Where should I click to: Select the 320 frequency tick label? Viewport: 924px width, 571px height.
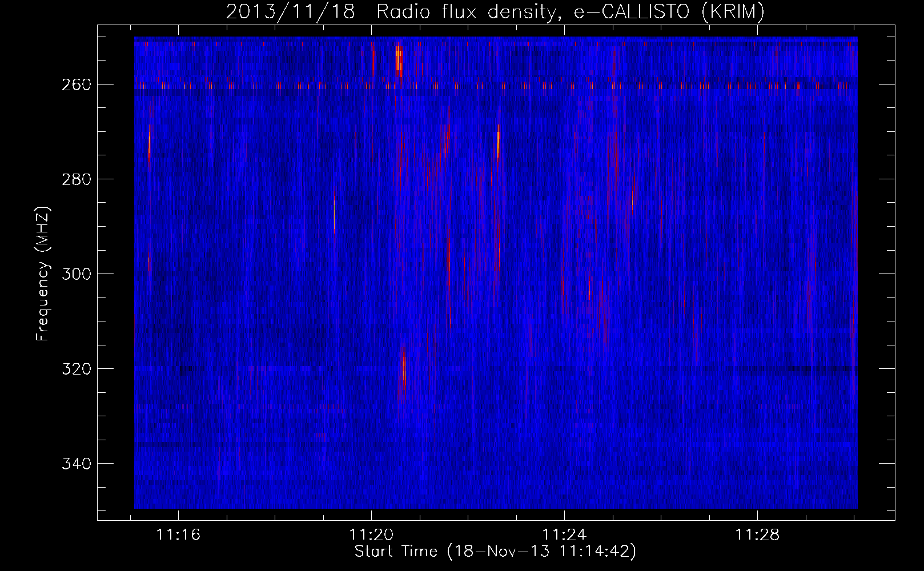click(76, 369)
